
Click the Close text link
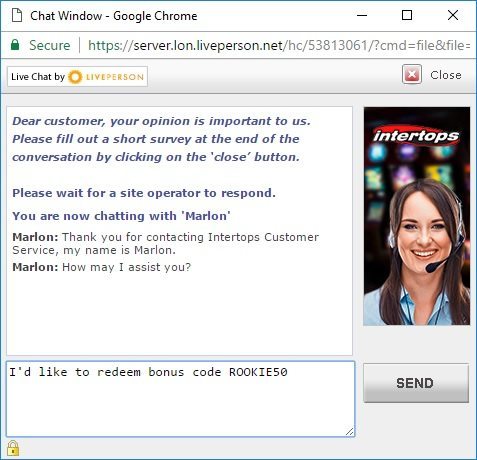point(446,75)
